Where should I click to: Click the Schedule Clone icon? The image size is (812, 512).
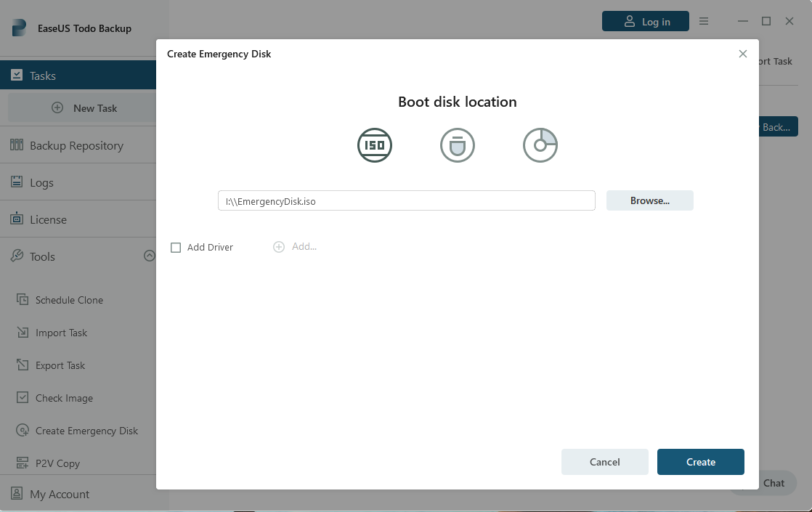(23, 299)
